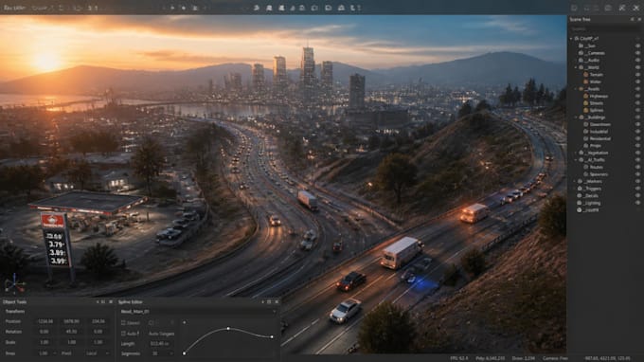Select the Triggers tree item
The image size is (644, 362).
pyautogui.click(x=593, y=189)
